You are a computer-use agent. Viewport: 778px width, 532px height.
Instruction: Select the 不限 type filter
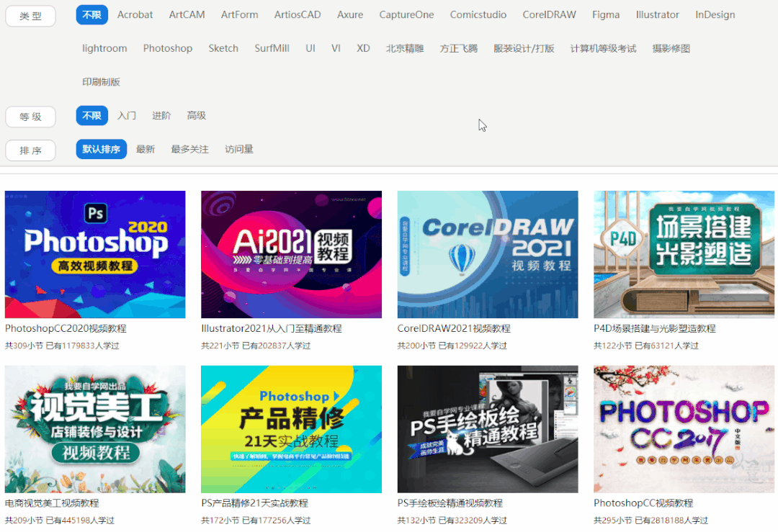point(91,15)
